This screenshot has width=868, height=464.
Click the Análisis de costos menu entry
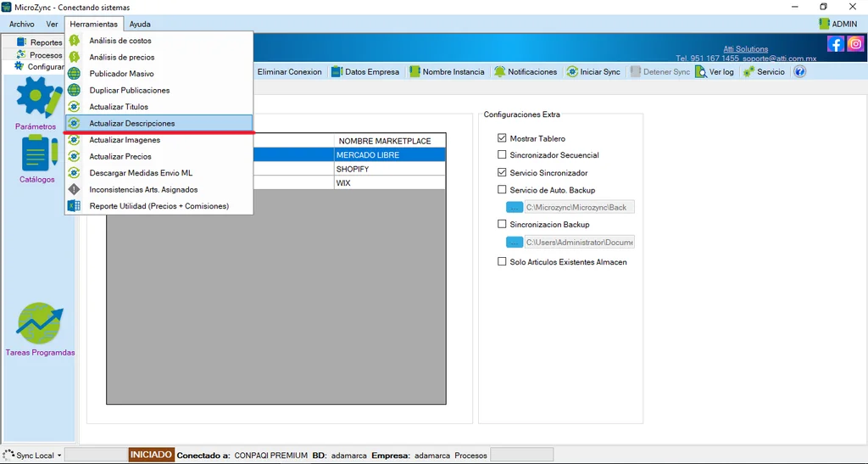tap(159, 41)
